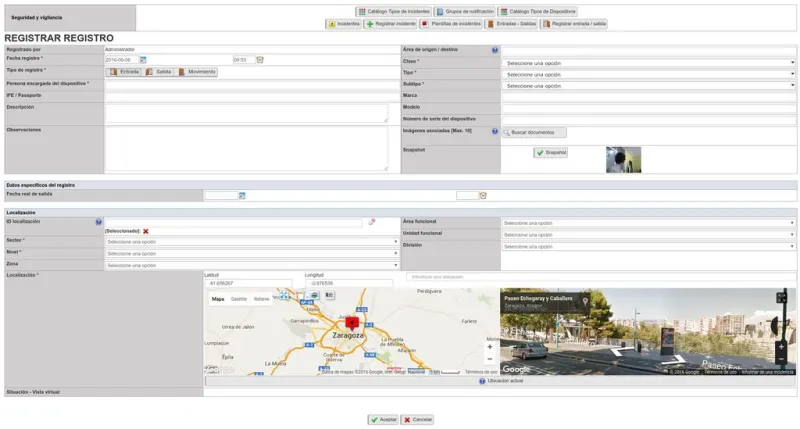Screen dimensions: 800x429
Task: Focus the Latitud input field
Action: click(x=248, y=283)
